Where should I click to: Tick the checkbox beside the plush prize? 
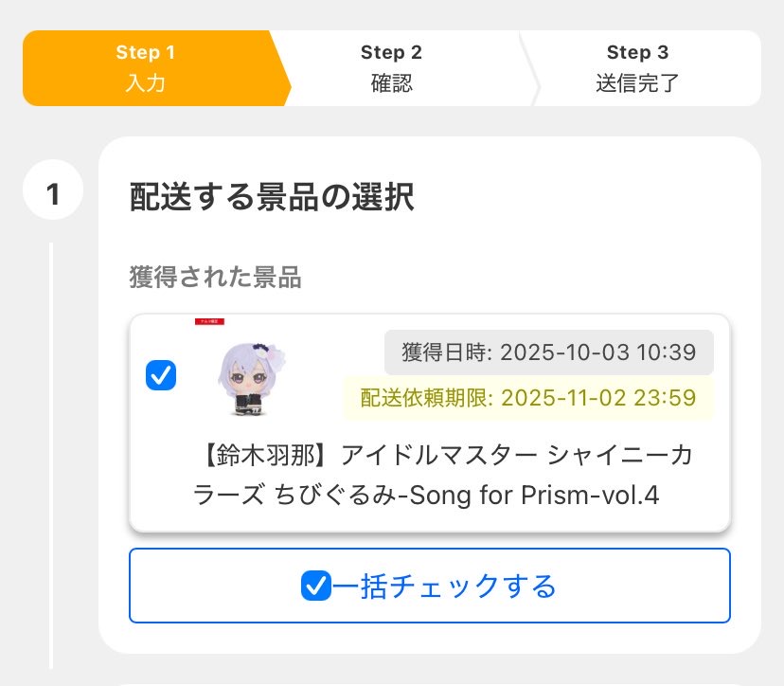pyautogui.click(x=161, y=375)
